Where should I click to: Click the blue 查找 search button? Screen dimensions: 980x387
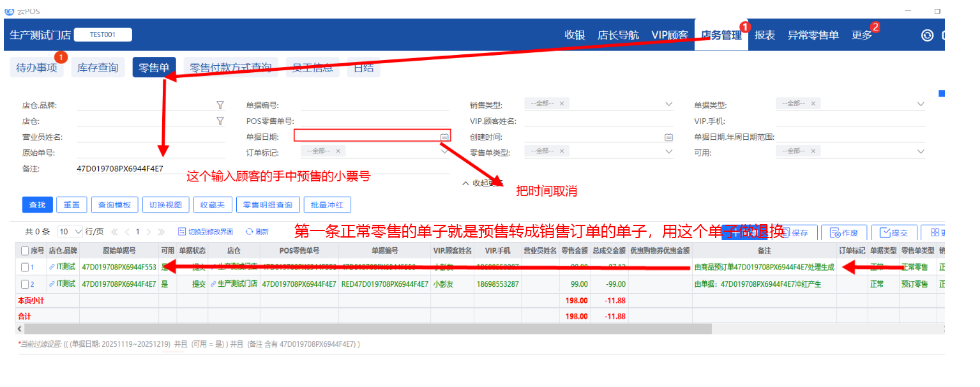pos(37,205)
